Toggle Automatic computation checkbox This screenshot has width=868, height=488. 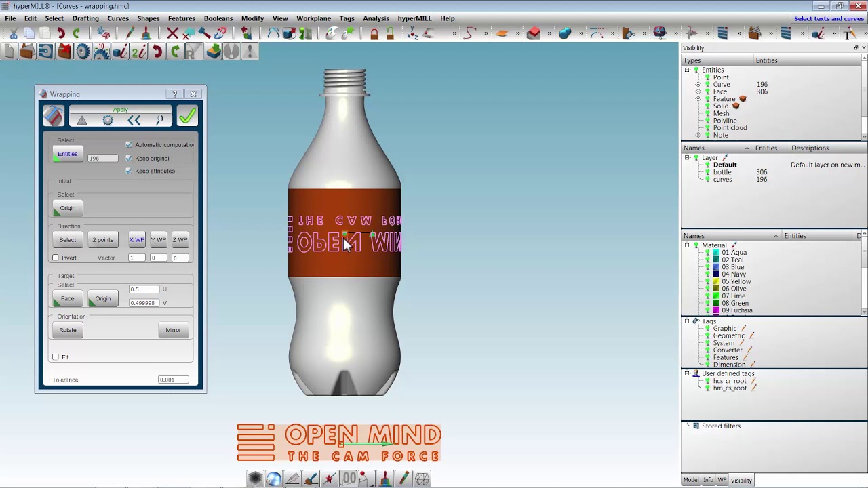[129, 144]
